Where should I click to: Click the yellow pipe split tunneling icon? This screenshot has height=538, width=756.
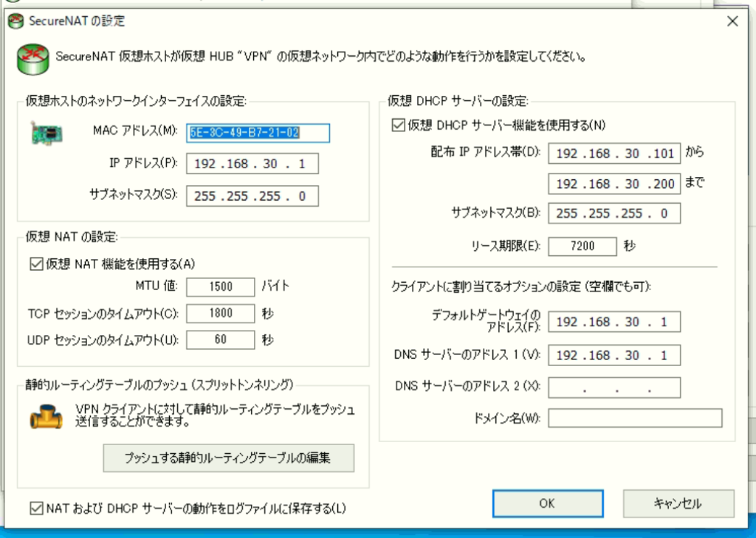tap(47, 415)
